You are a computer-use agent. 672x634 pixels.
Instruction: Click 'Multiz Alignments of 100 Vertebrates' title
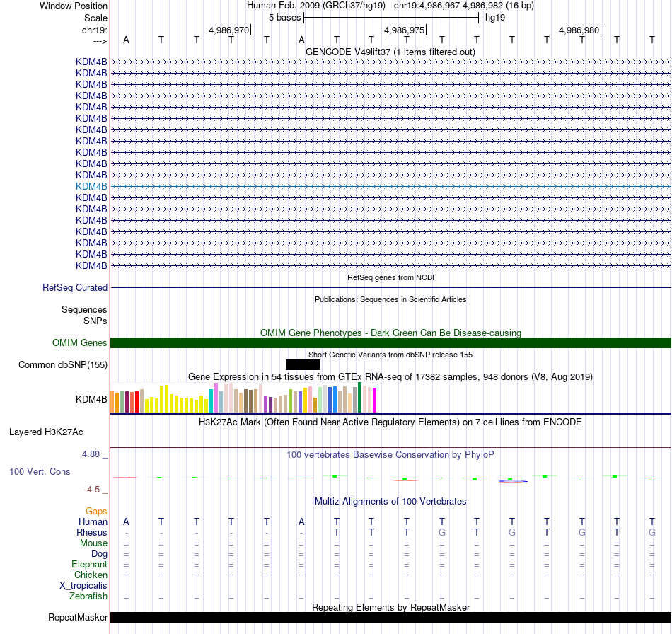(x=390, y=502)
